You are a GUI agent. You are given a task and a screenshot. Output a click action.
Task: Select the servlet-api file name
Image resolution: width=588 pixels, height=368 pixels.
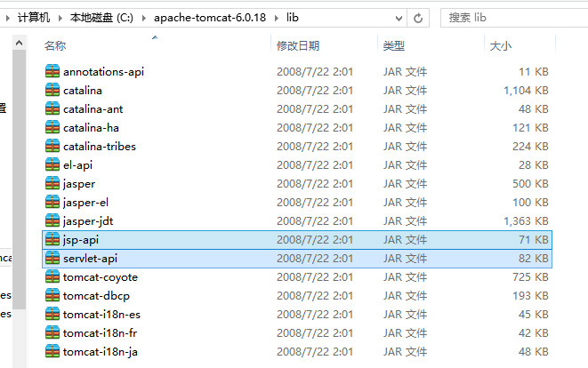[x=90, y=259]
